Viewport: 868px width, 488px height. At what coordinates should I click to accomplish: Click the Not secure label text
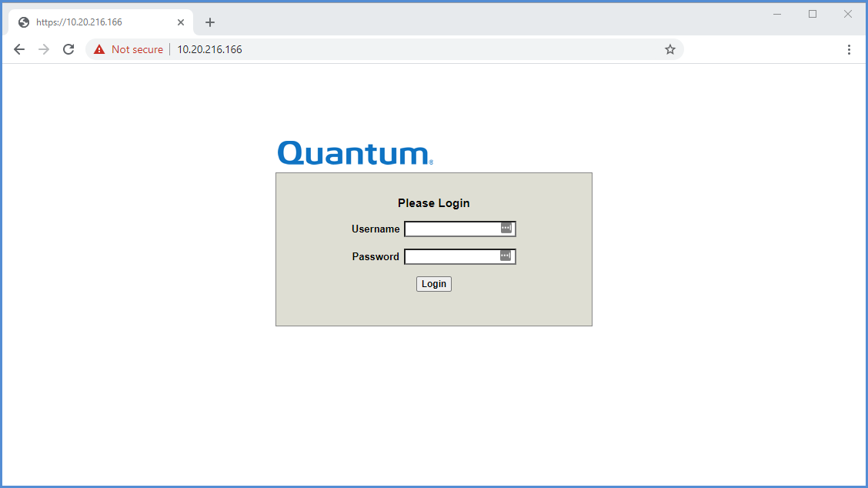pos(137,49)
